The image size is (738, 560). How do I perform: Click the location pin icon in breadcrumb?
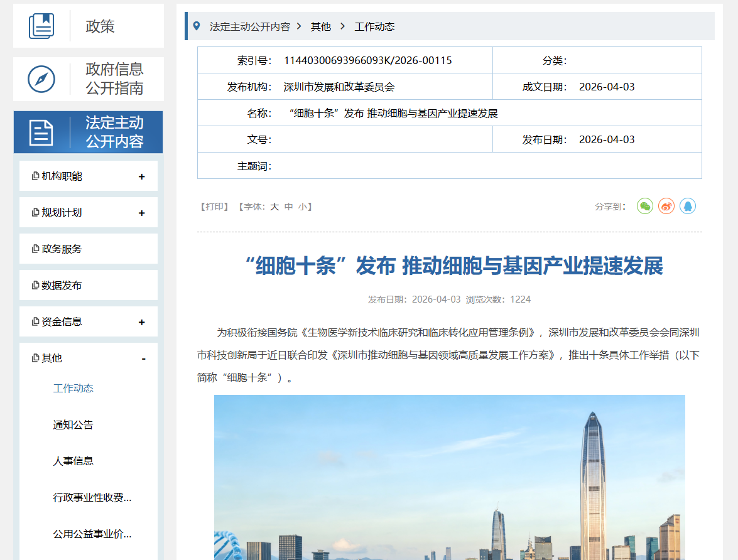point(197,26)
